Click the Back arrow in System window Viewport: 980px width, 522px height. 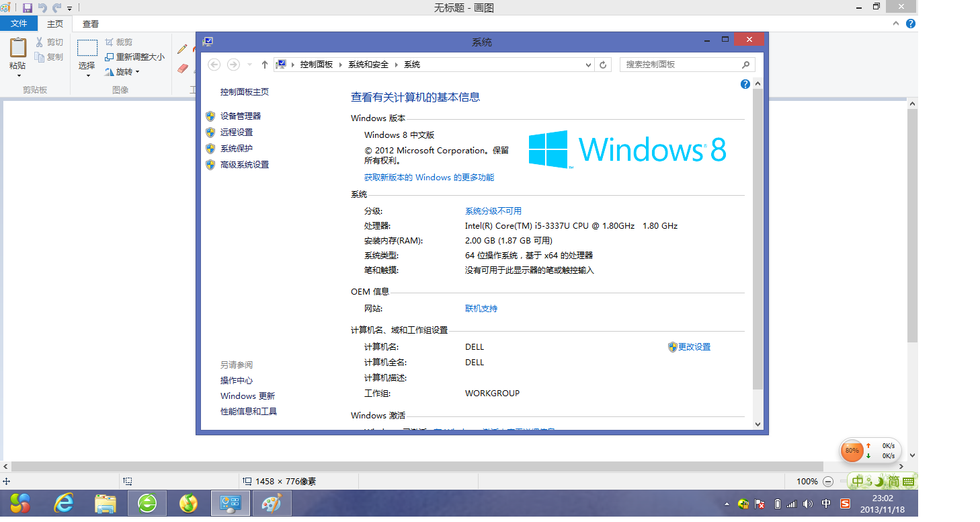point(214,65)
